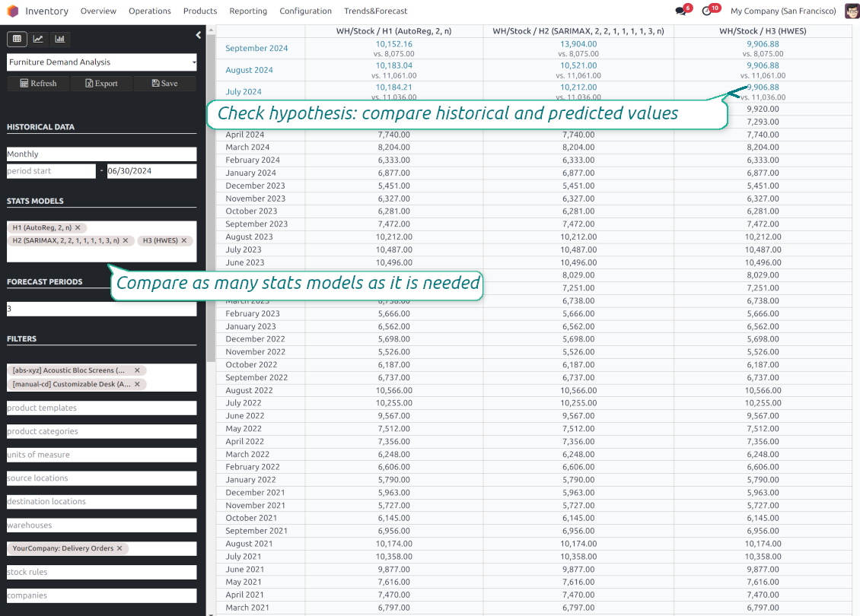Click the Refresh button

(x=38, y=84)
